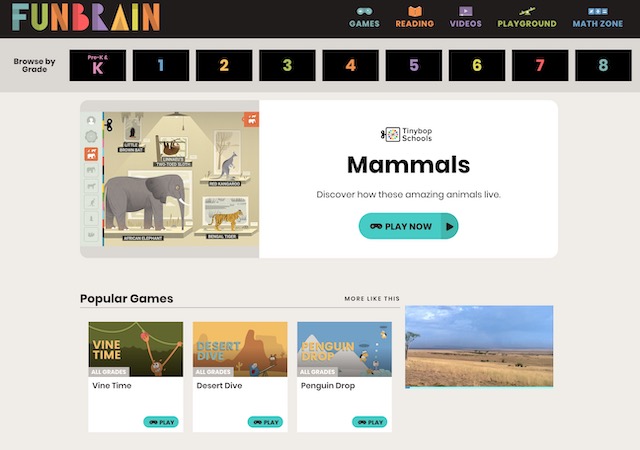The image size is (640, 450).
Task: Click the orange mammals icon in game sidebar
Action: click(91, 154)
